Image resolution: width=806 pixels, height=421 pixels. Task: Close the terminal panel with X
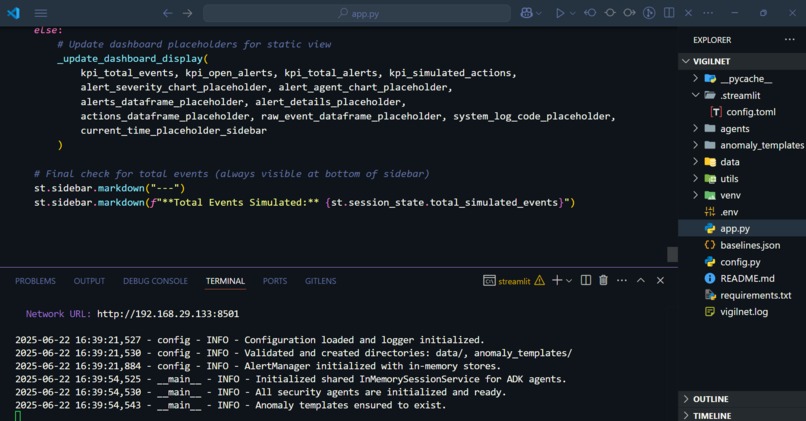(660, 280)
